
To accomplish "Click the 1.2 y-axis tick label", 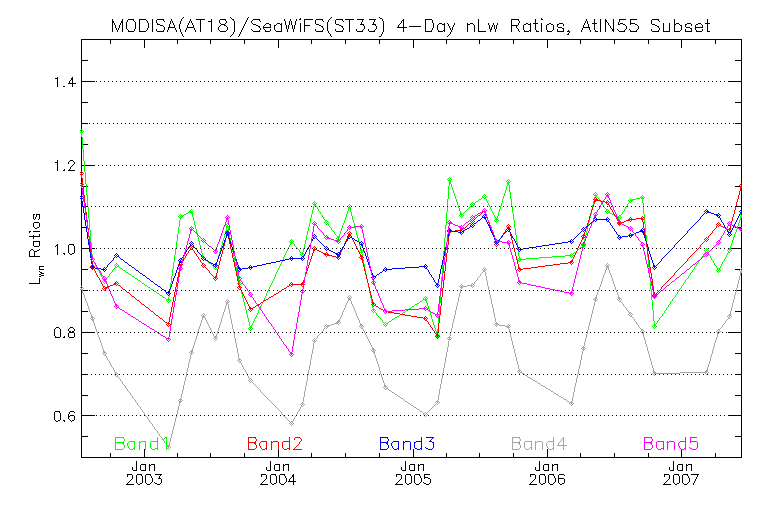I will pyautogui.click(x=65, y=166).
